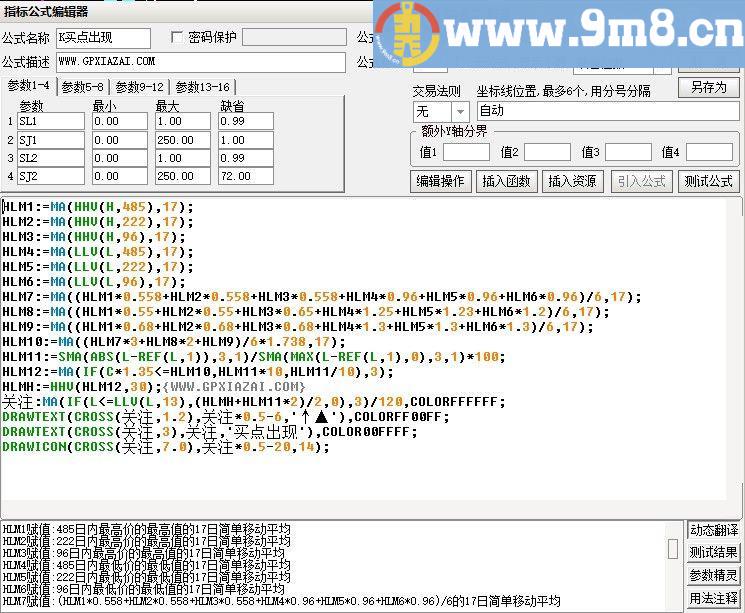Click the translation panel scrollbar thumb
This screenshot has width=745, height=613.
[673, 549]
